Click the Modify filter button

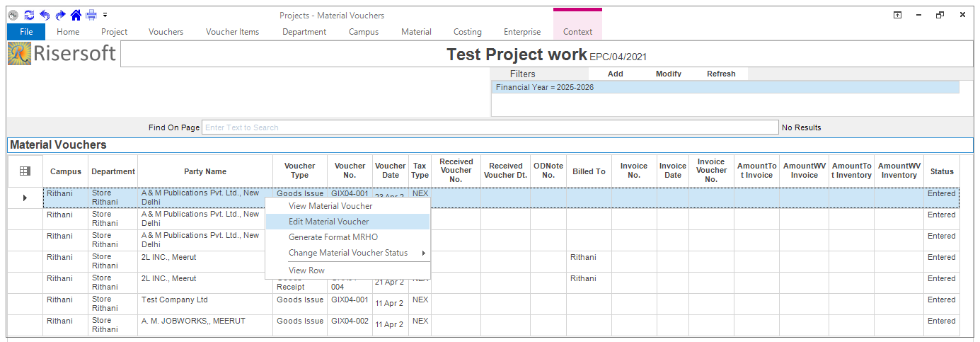coord(668,74)
